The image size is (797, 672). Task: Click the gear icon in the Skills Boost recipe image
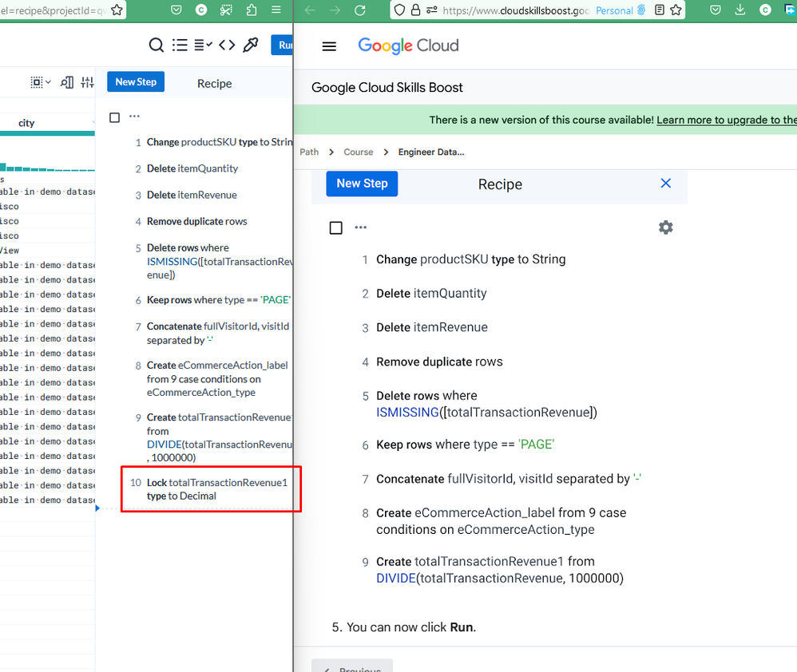666,227
